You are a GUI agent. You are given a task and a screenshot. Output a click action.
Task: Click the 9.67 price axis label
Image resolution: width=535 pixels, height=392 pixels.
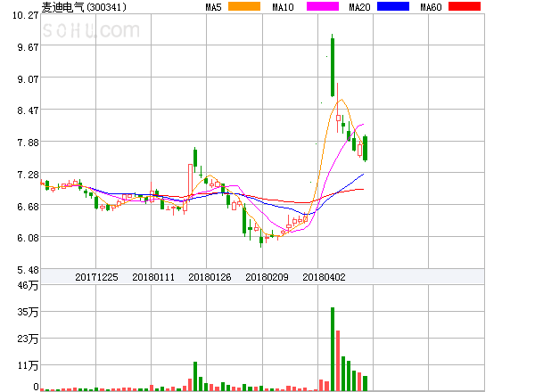[28, 47]
